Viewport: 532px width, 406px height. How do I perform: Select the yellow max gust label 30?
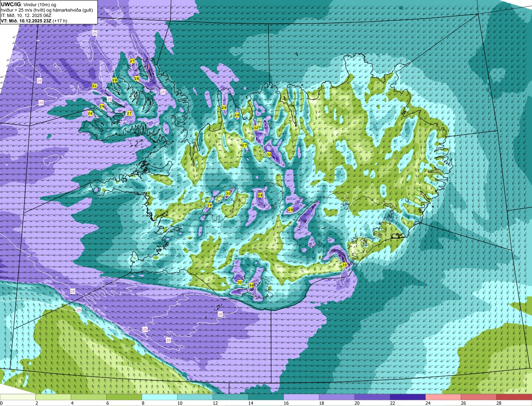[228, 193]
